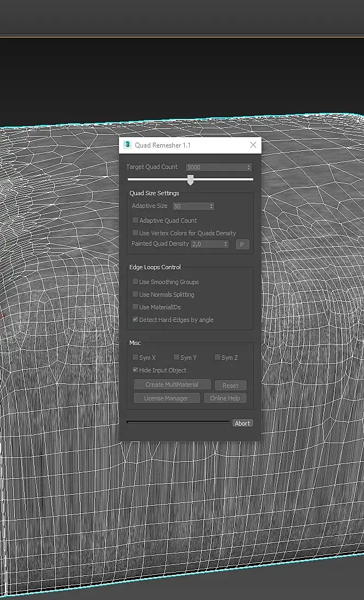Enable the Use MaterialIDs checkbox
This screenshot has height=600, width=364.
pyautogui.click(x=135, y=307)
